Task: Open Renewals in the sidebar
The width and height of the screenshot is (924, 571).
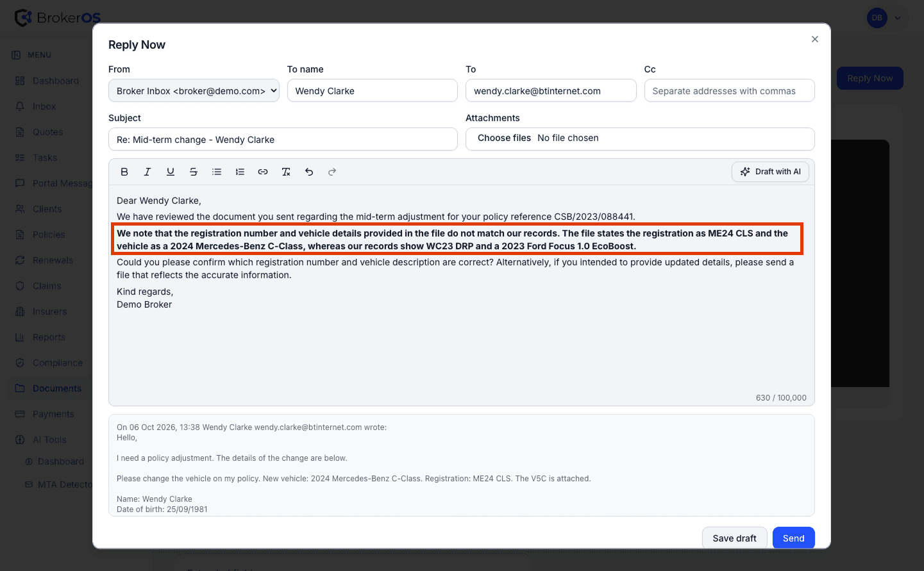Action: click(x=53, y=260)
